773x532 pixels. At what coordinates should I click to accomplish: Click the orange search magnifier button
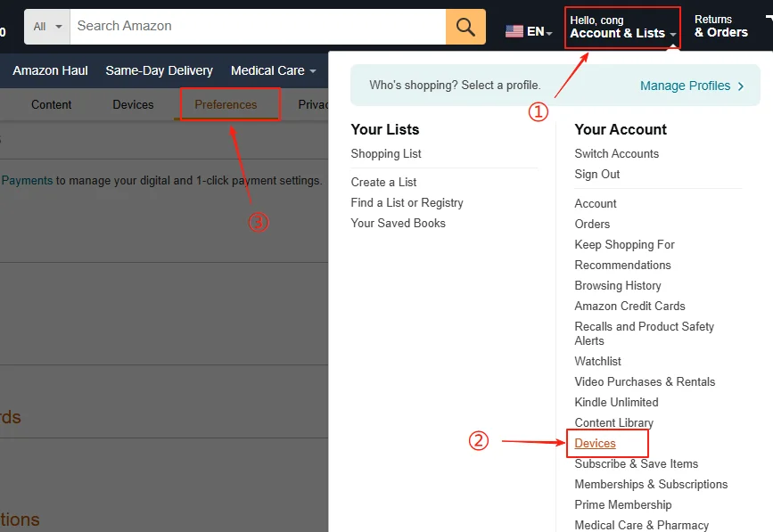(465, 27)
